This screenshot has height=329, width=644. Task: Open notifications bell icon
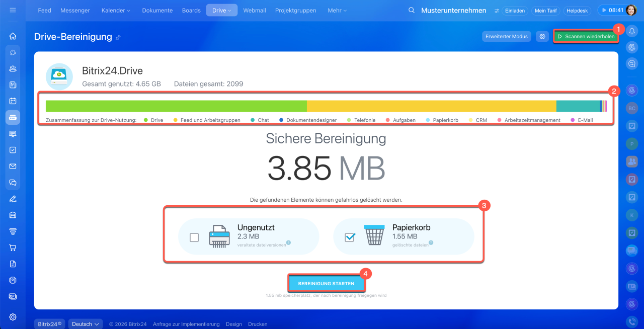point(632,31)
